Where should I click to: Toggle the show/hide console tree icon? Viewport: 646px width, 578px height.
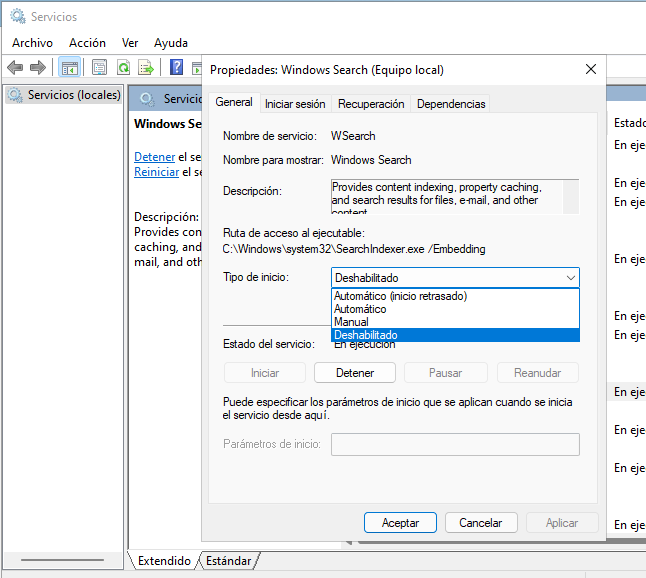click(x=69, y=67)
